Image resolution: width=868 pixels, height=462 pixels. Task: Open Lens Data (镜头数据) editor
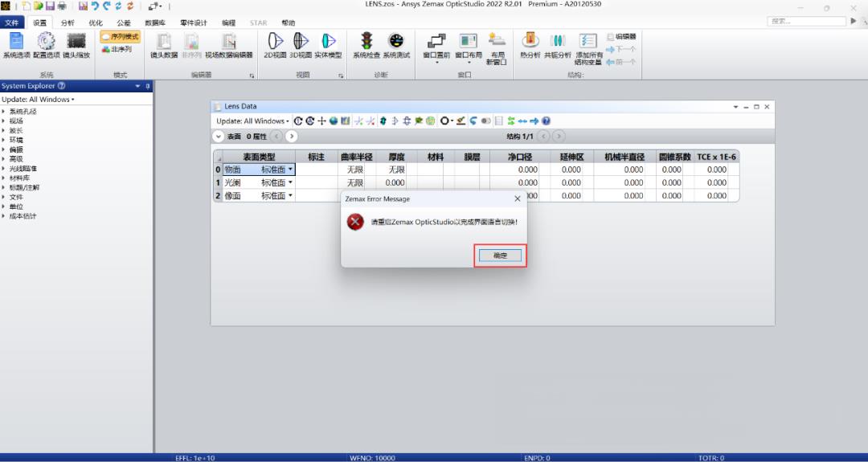click(x=164, y=45)
